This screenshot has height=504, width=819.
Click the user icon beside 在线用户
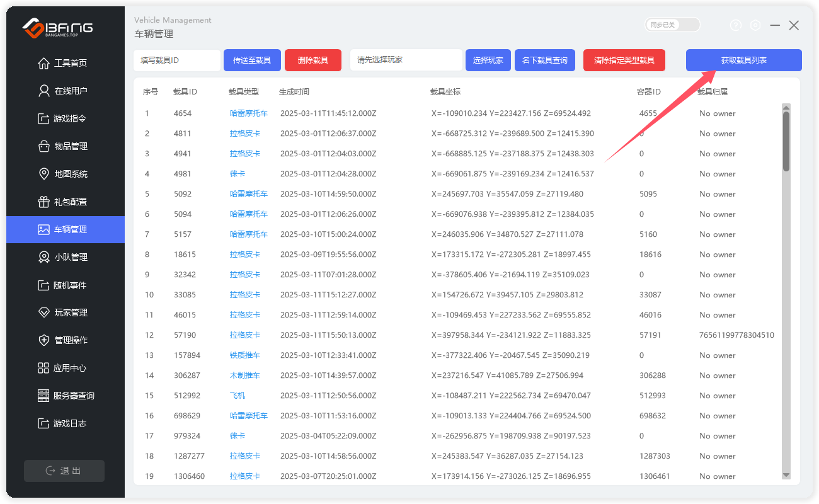[x=43, y=91]
